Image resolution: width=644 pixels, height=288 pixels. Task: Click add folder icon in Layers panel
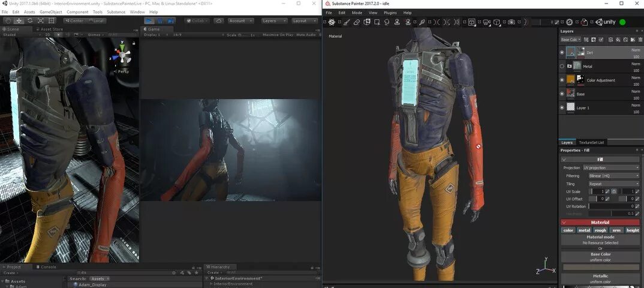(633, 40)
